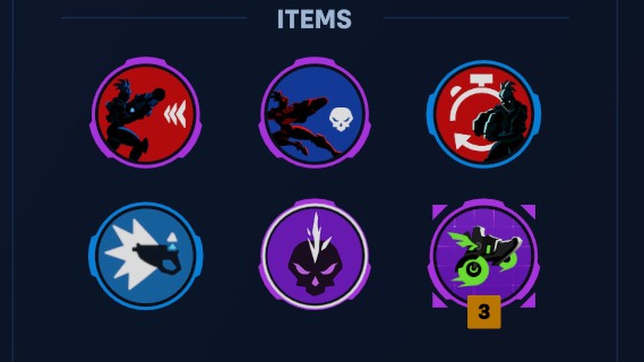This screenshot has height=362, width=644.
Task: Pick the red stopwatch cooldown item
Action: point(484,112)
